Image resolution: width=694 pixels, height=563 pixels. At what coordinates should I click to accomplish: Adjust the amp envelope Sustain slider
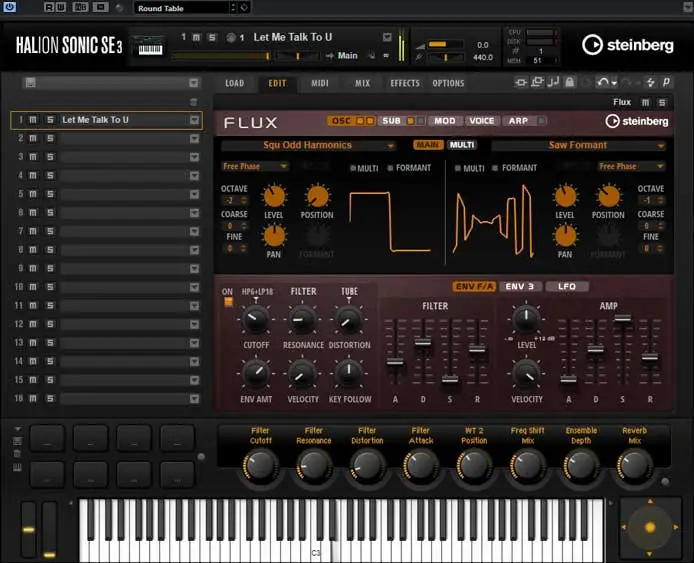point(622,318)
